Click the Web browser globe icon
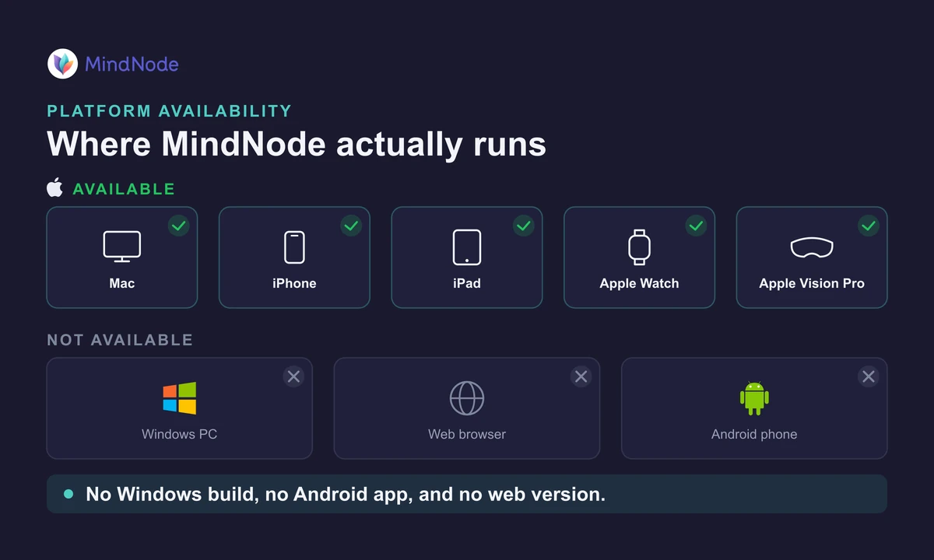Viewport: 934px width, 560px height. coord(467,398)
